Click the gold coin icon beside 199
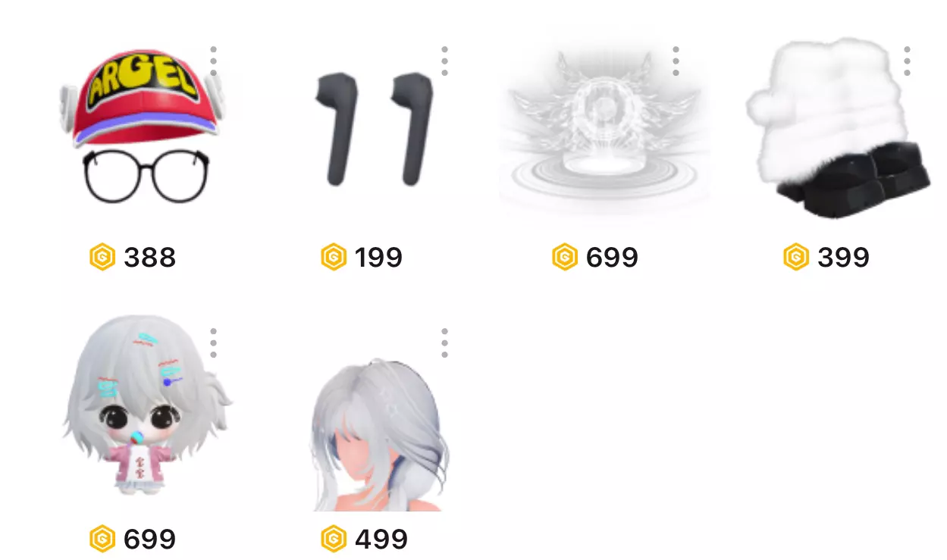Screen dimensions: 947x560 [x=334, y=257]
